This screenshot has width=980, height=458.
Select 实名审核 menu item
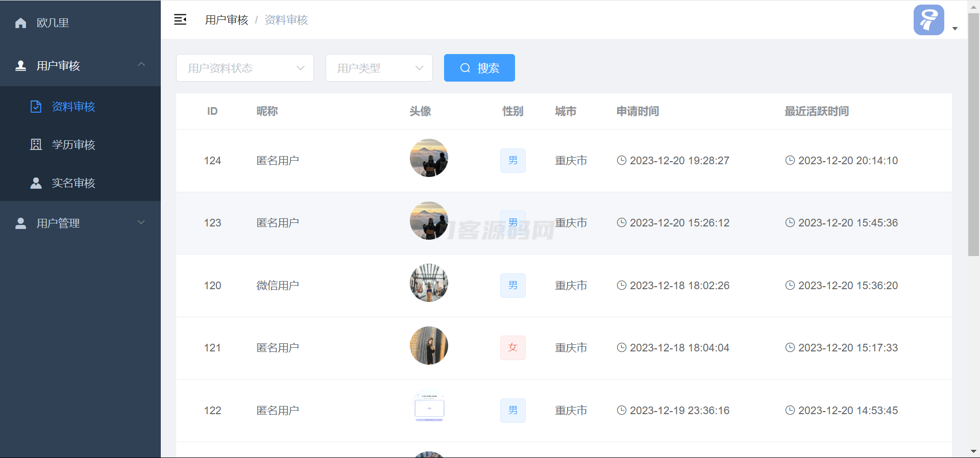click(73, 183)
